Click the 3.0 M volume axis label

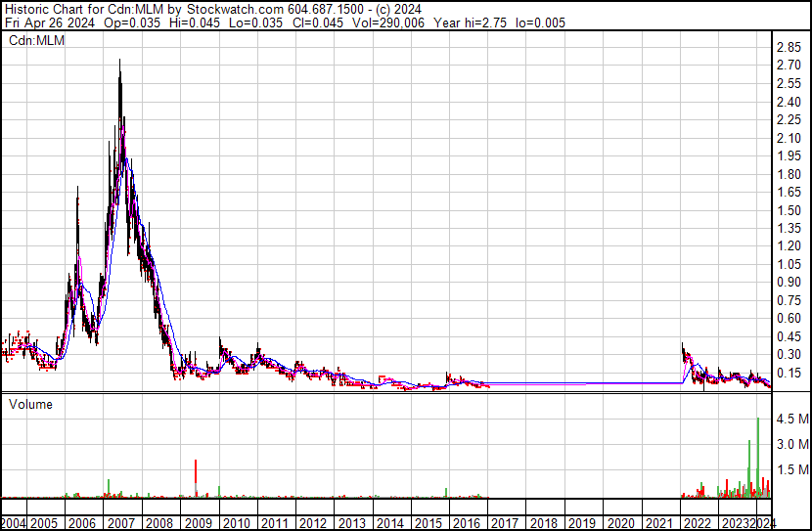[792, 444]
